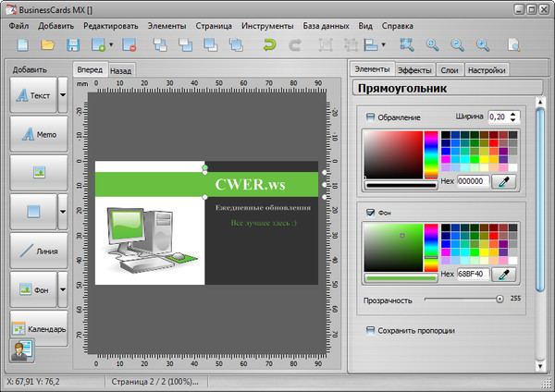Click the New document toolbar icon
The image size is (555, 392).
22,44
